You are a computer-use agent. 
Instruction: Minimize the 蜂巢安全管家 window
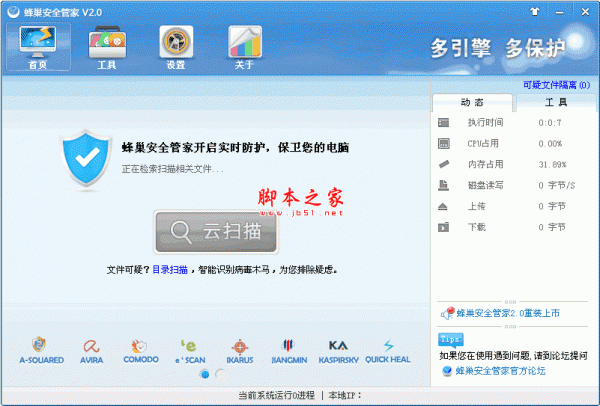coord(559,12)
